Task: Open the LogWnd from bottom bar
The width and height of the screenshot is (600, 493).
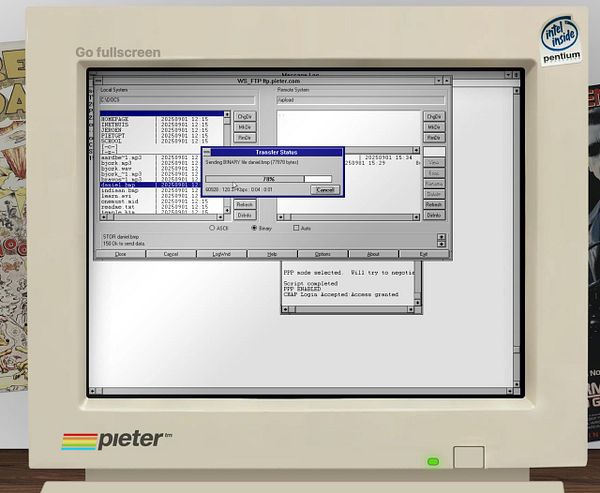Action: tap(222, 254)
